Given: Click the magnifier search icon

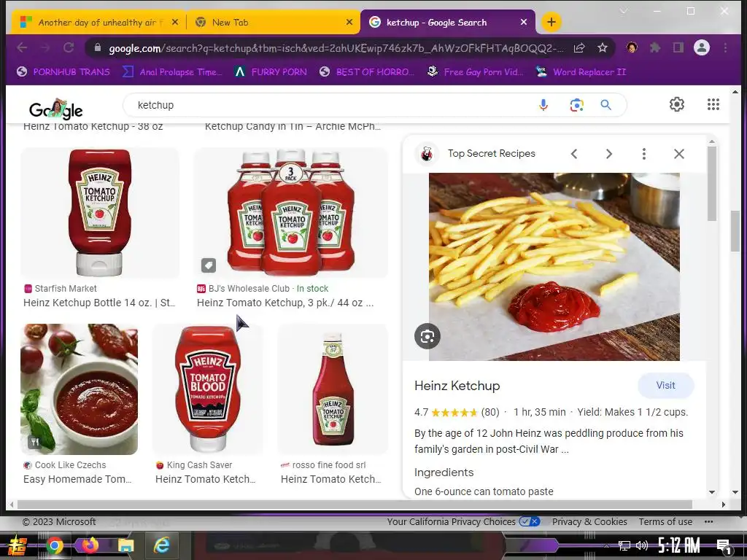Looking at the screenshot, I should point(605,105).
